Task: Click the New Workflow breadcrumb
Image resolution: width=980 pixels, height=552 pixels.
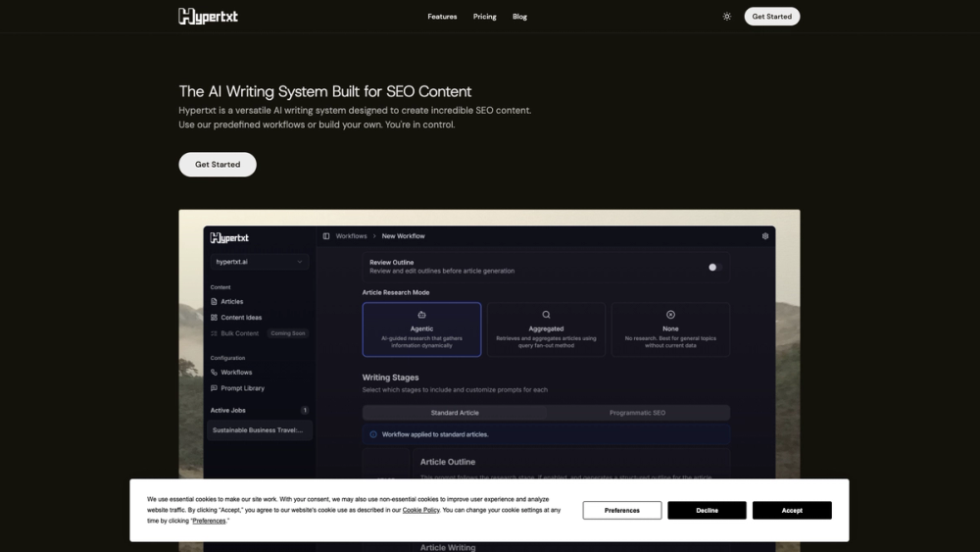Action: (403, 236)
